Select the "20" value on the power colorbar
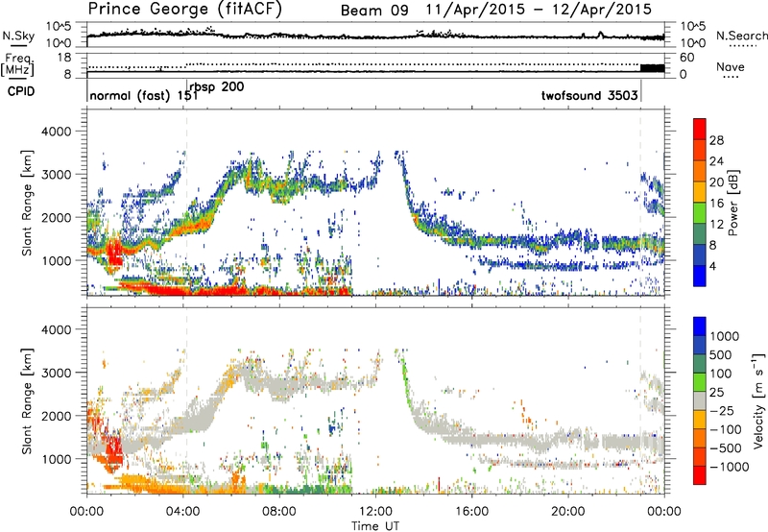Screen dimensions: 768x532 click(x=716, y=182)
